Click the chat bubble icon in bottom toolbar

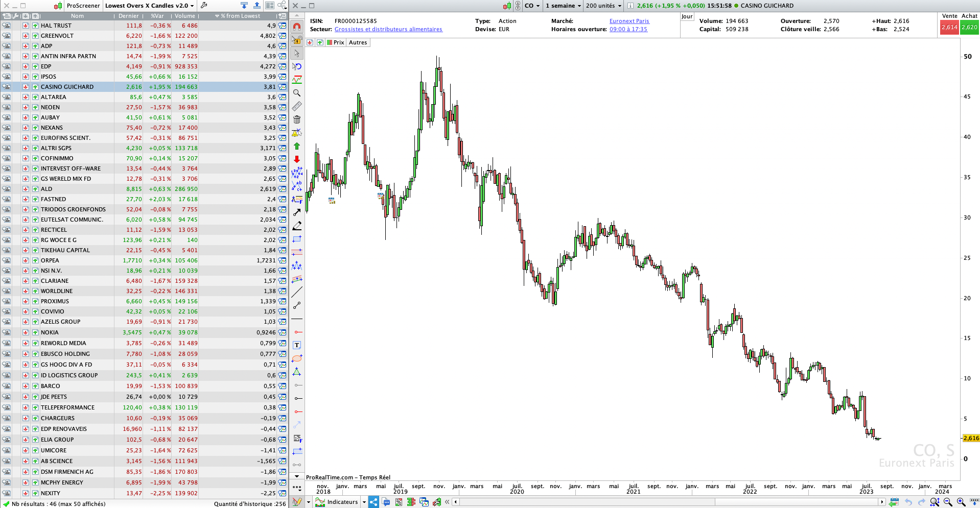[x=386, y=502]
